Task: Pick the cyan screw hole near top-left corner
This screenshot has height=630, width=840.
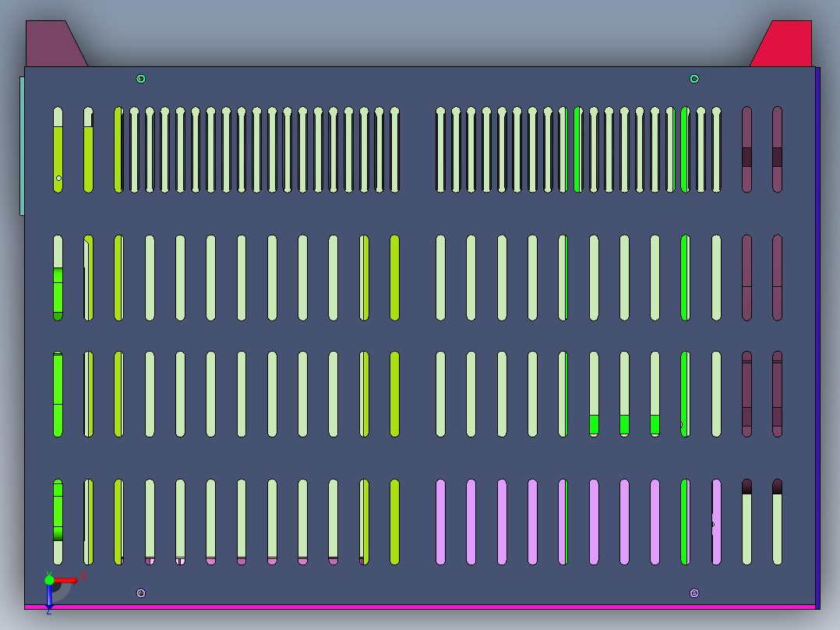Action: point(141,79)
